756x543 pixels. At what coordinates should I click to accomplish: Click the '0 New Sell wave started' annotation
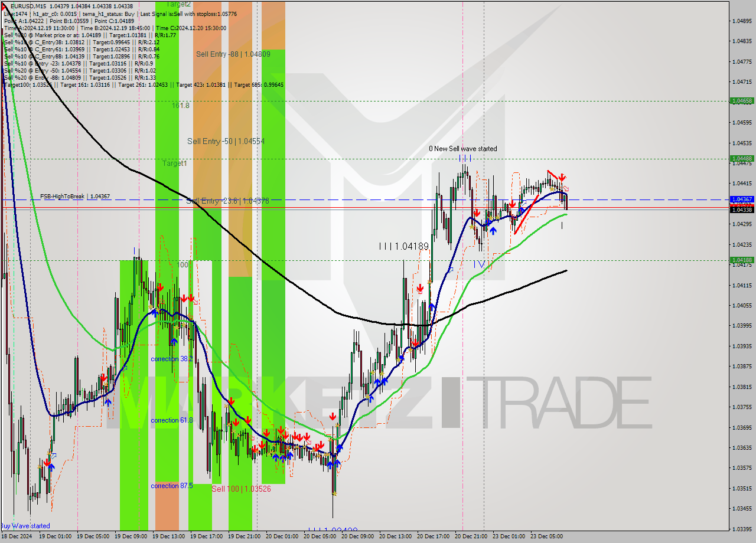[x=463, y=149]
